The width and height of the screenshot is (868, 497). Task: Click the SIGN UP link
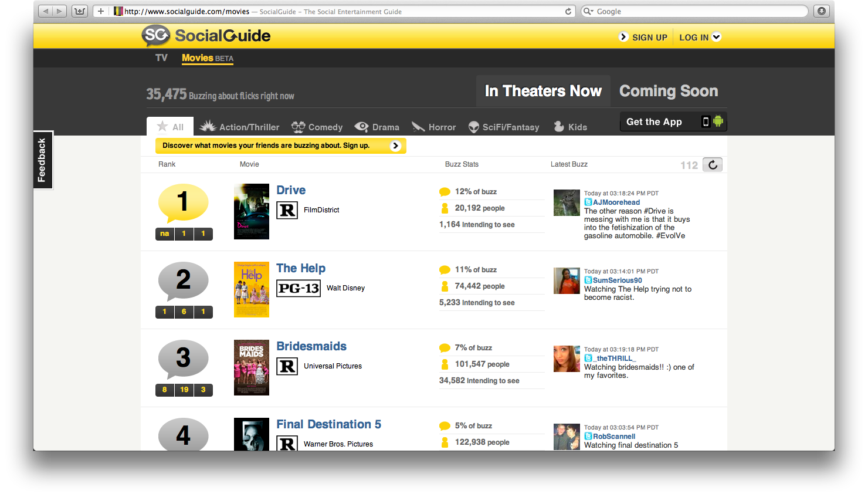point(650,38)
